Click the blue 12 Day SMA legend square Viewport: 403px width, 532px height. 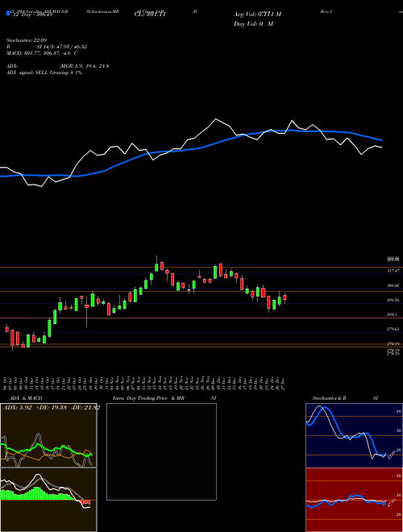click(x=8, y=14)
